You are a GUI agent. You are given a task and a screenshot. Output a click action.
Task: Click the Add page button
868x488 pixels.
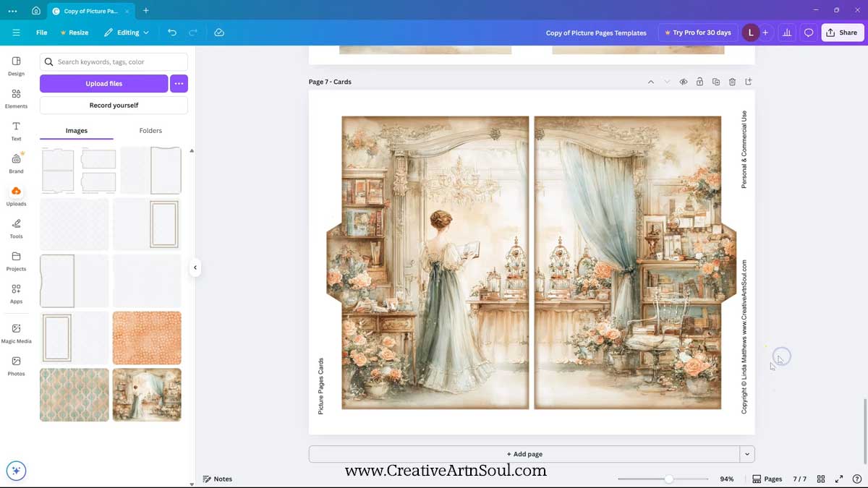(524, 454)
